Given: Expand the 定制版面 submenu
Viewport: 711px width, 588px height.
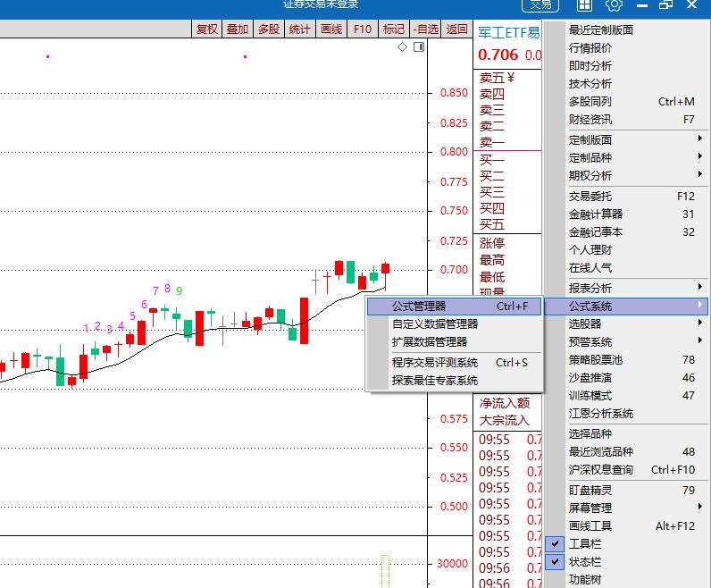Looking at the screenshot, I should coord(626,139).
